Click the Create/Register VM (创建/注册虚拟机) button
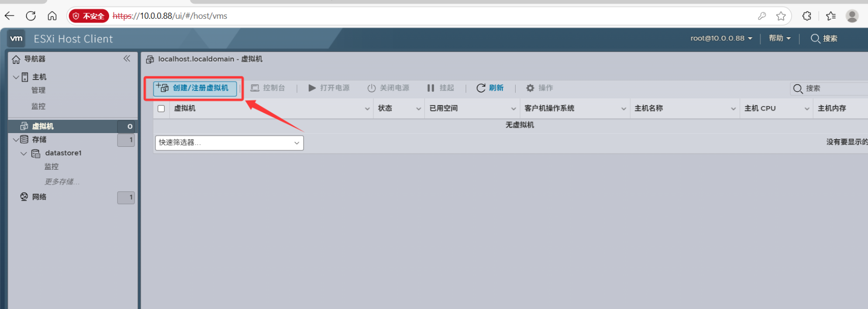 (195, 88)
